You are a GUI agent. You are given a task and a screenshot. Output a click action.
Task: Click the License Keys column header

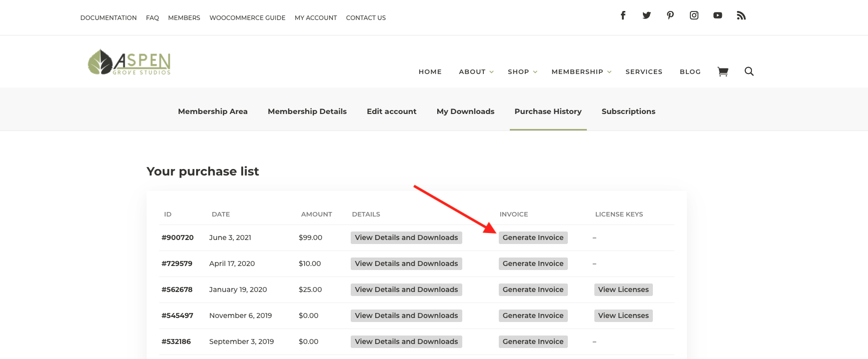click(619, 214)
